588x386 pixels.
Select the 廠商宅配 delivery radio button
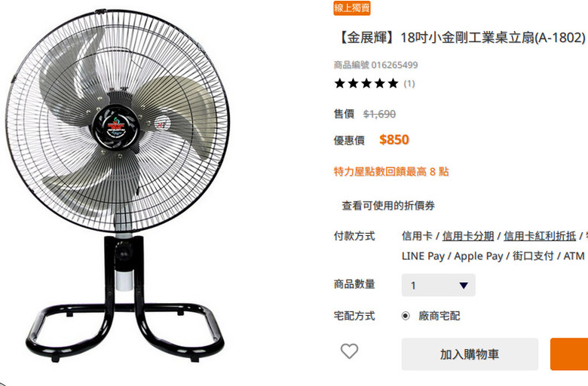point(406,316)
